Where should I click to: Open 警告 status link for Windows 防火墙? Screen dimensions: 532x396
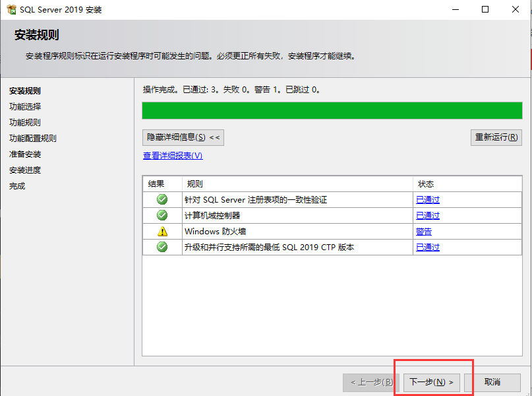424,232
